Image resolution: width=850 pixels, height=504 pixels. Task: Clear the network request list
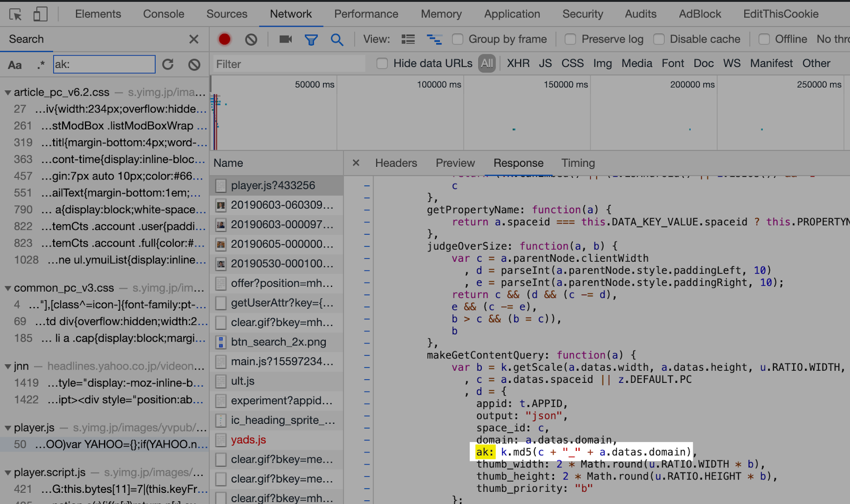[x=251, y=39]
